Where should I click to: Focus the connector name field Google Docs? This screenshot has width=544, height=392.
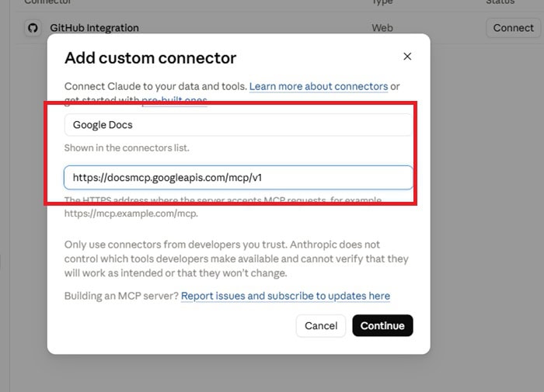click(239, 125)
